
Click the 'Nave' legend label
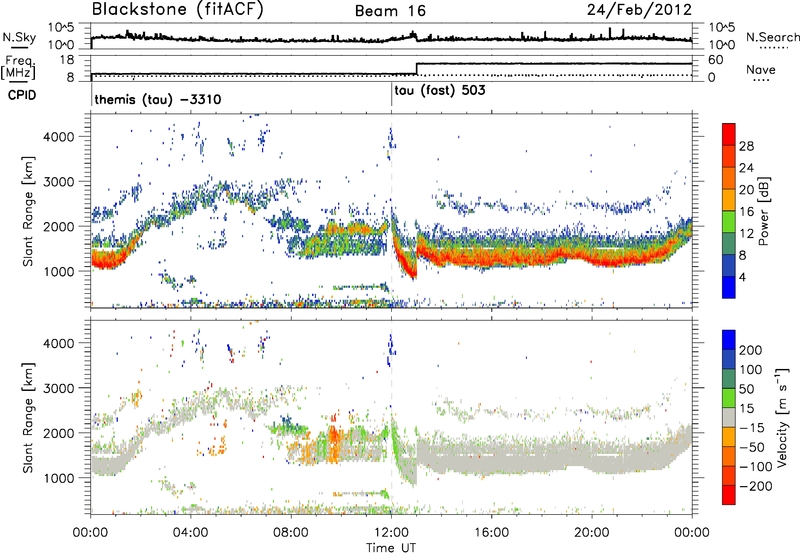click(760, 69)
